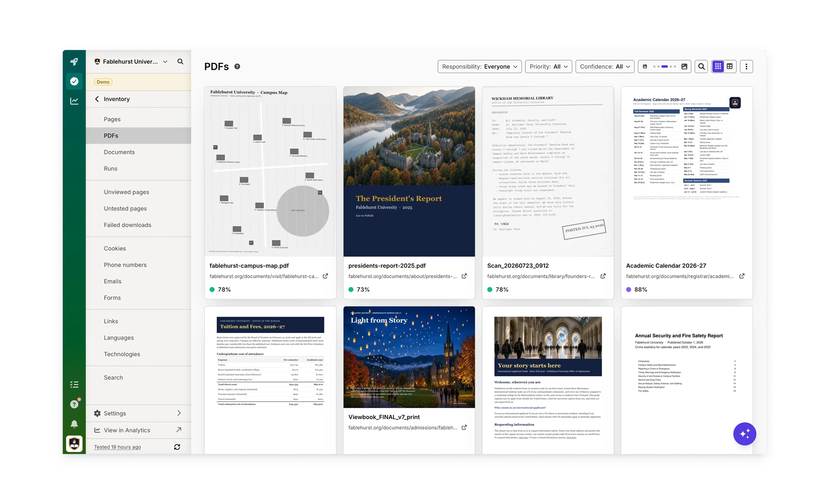Click the Tested 19 hours ago link
This screenshot has height=504, width=829.
pyautogui.click(x=118, y=447)
